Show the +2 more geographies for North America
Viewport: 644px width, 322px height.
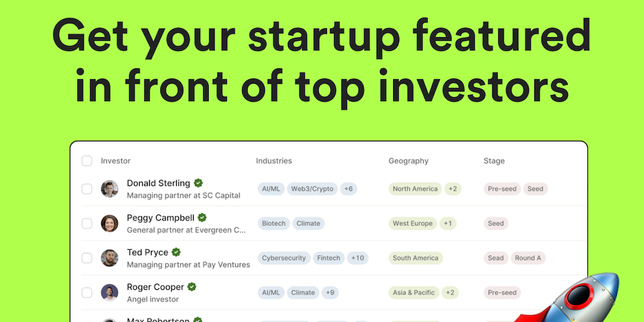click(x=453, y=189)
